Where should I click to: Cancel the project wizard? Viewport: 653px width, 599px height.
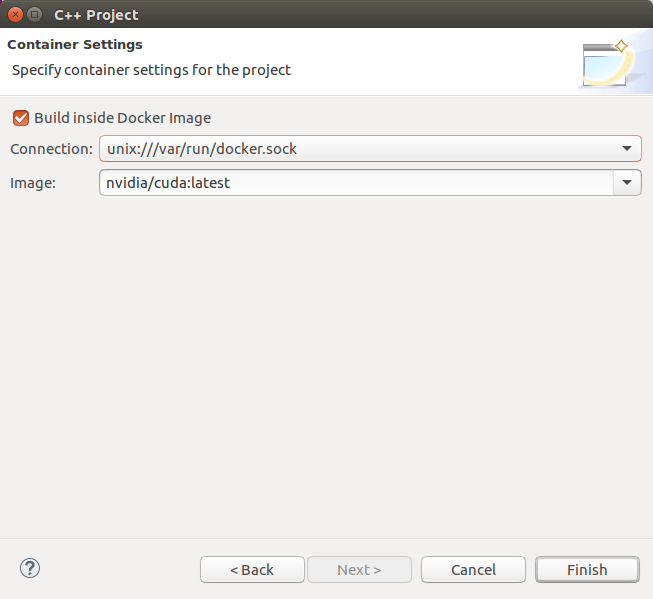[x=473, y=569]
